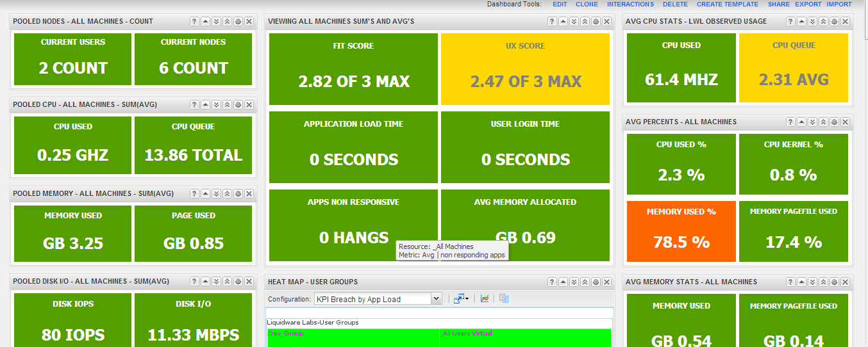Click EDIT in Dashboard Tools
Image resolution: width=868 pixels, height=347 pixels.
(x=560, y=4)
